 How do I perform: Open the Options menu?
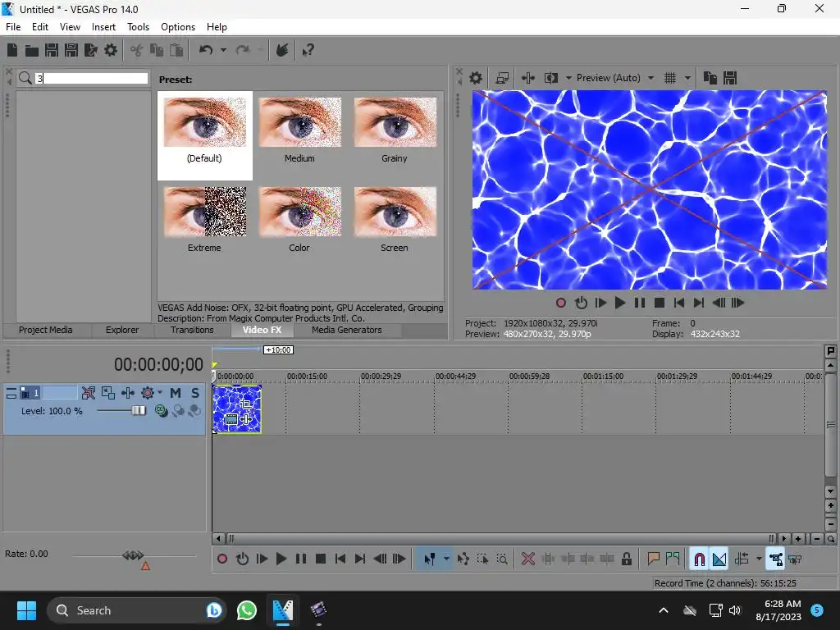point(178,27)
